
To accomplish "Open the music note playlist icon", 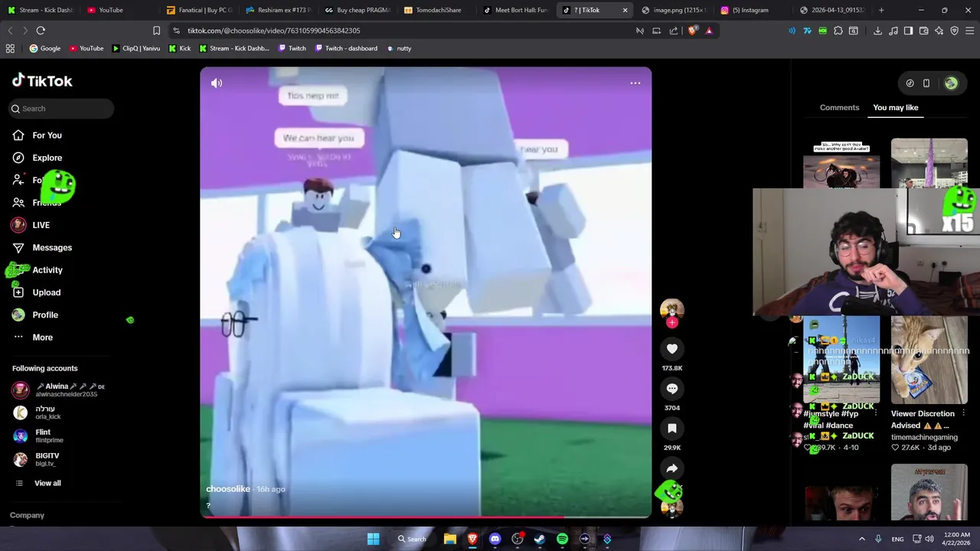I will [893, 31].
